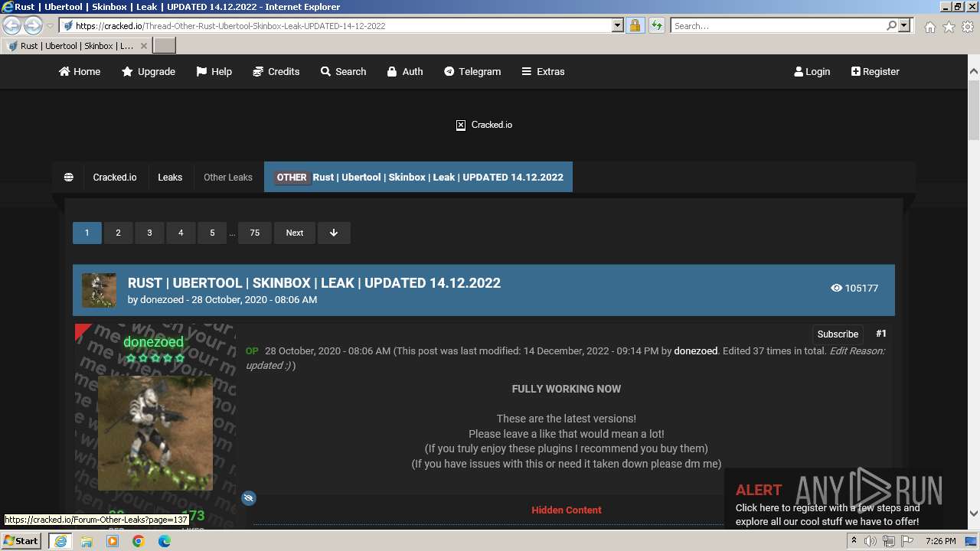Image resolution: width=980 pixels, height=551 pixels.
Task: Open the Credits page
Action: (x=276, y=71)
